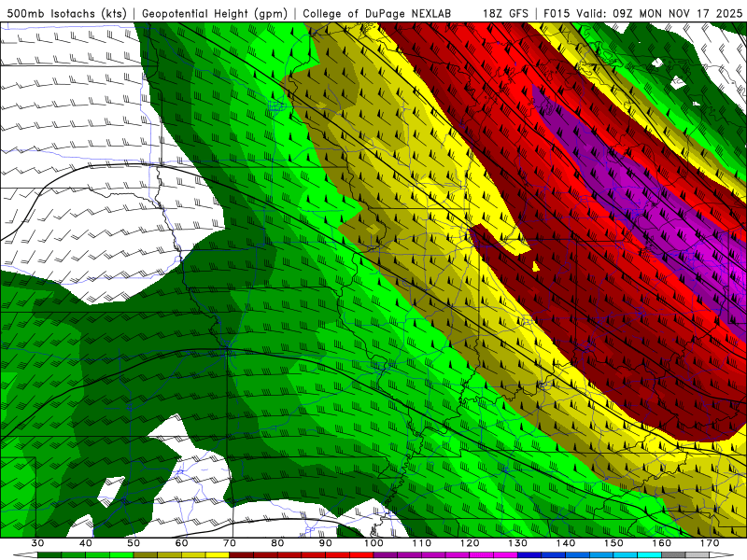Click the 'Geopotential Height (gpm)' header label

pyautogui.click(x=215, y=13)
